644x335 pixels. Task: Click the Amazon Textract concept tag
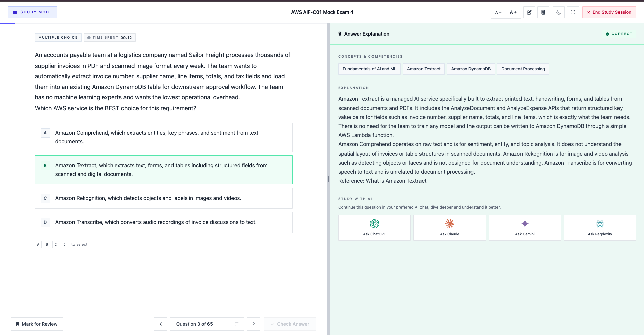click(424, 69)
